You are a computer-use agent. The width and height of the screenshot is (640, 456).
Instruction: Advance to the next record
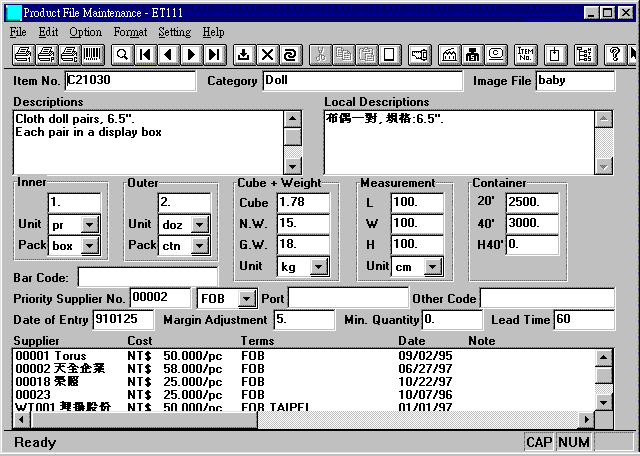click(191, 54)
